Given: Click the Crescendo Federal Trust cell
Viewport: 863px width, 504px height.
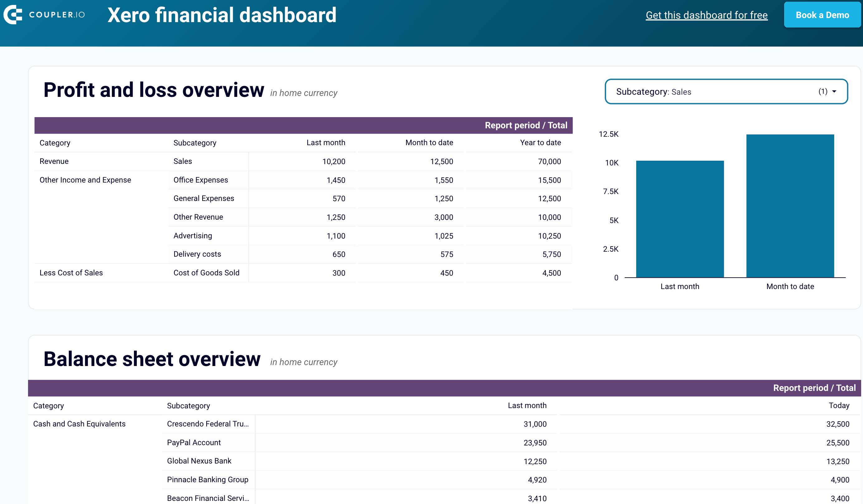Looking at the screenshot, I should [x=208, y=424].
